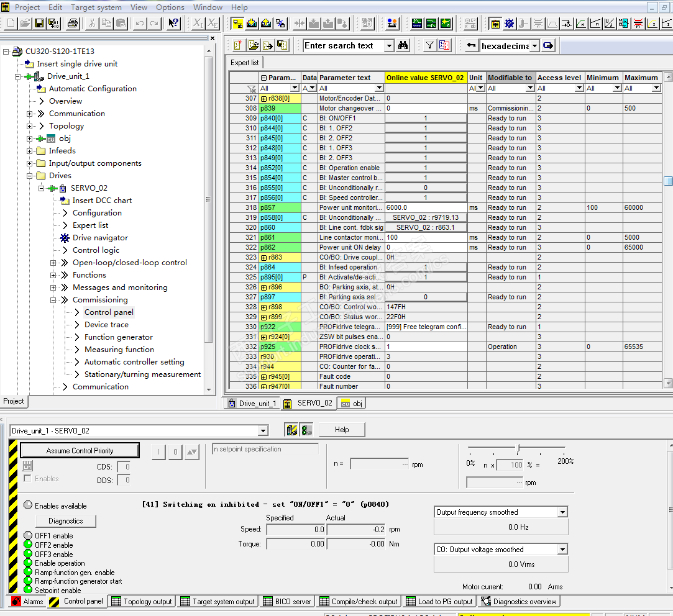
Task: Click the binoculars search icon
Action: pyautogui.click(x=403, y=45)
